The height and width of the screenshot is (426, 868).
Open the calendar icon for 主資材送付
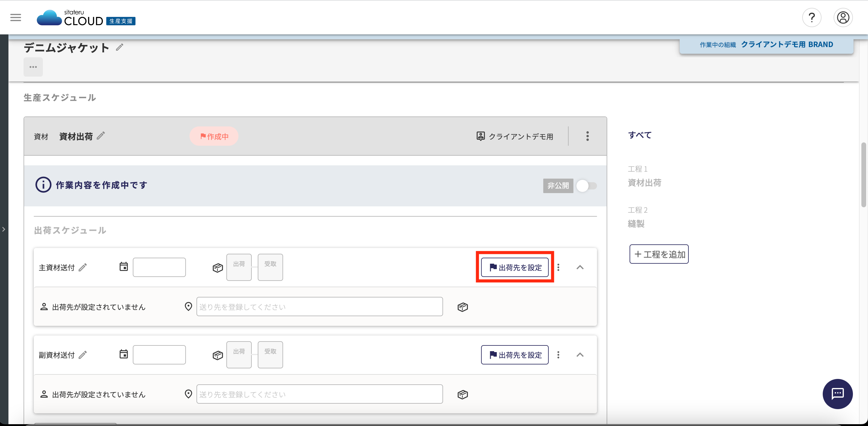coord(124,267)
